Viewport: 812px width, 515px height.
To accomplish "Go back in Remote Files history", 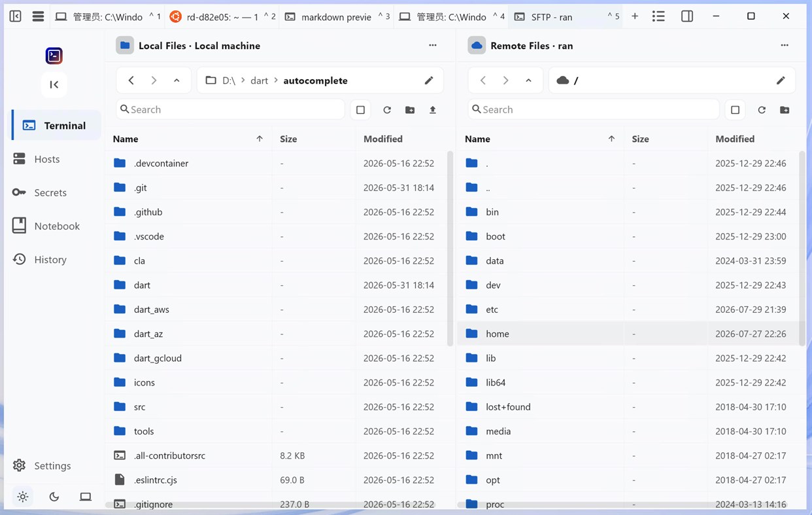I will 483,80.
